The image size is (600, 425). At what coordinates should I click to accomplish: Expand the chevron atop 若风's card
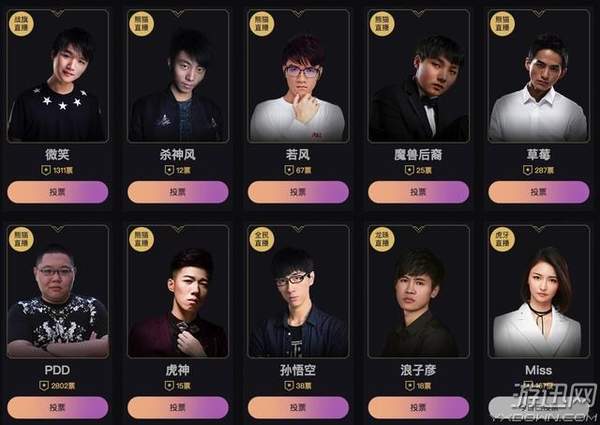(298, 13)
